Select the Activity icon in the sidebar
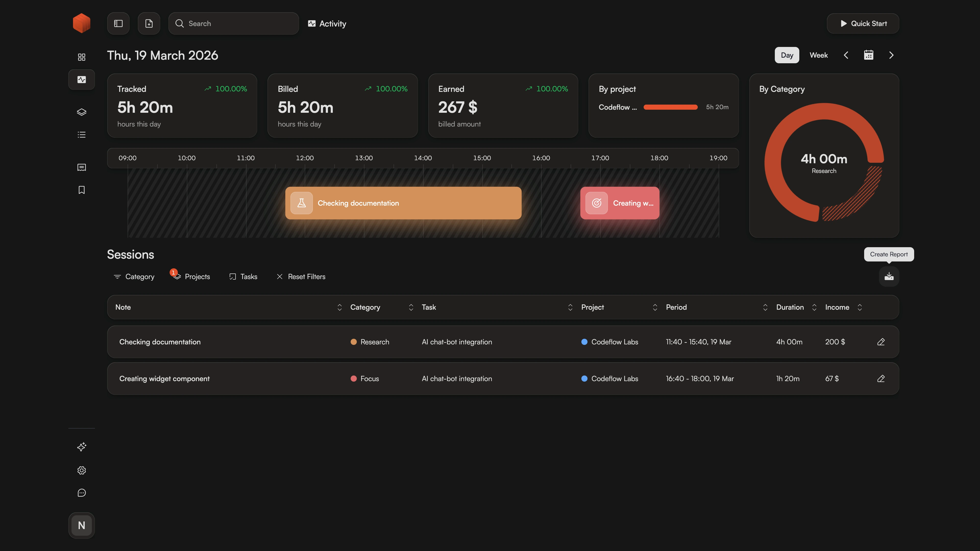The height and width of the screenshot is (551, 980). coord(81,80)
